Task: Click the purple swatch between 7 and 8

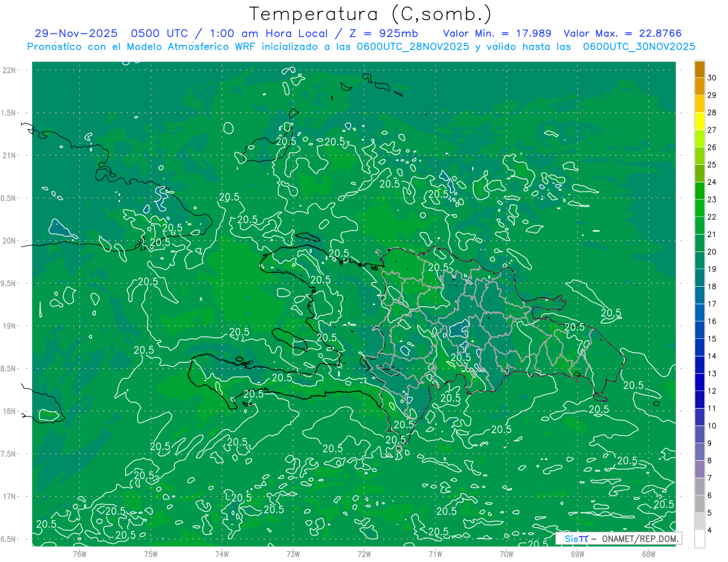Action: pos(699,469)
